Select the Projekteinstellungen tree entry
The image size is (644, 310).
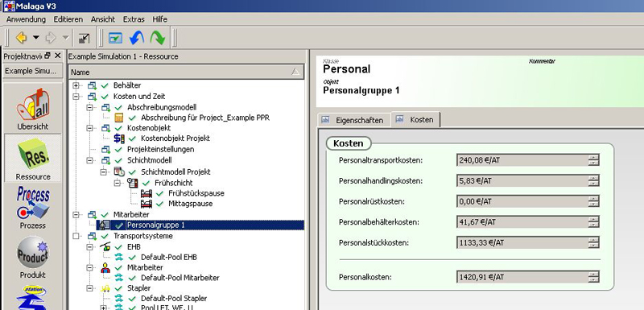[x=160, y=150]
